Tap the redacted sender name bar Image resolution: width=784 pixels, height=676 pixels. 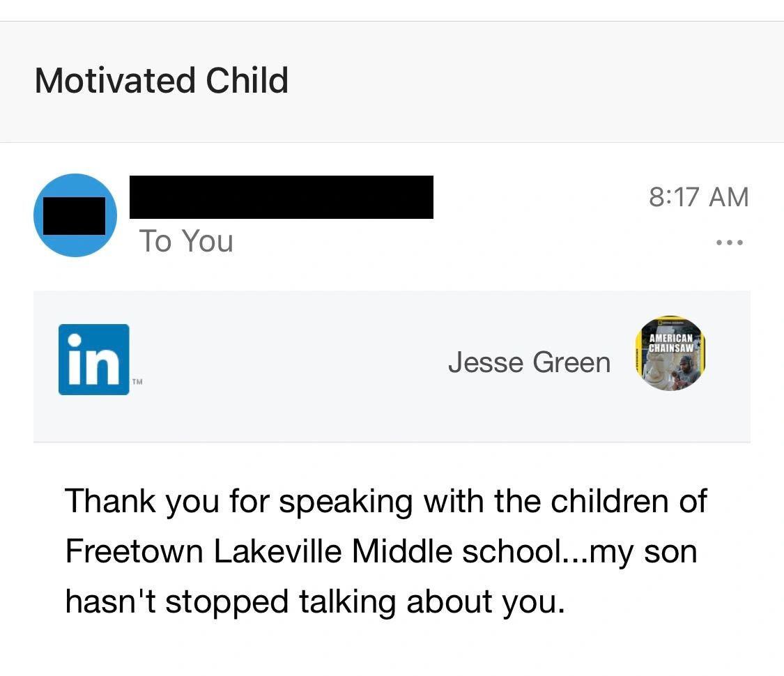[x=282, y=197]
